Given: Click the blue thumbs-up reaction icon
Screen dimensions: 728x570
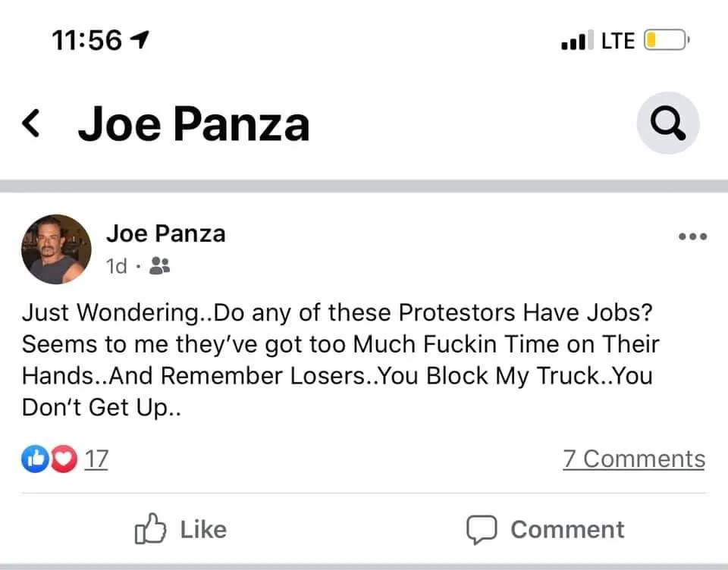Looking at the screenshot, I should click(35, 459).
